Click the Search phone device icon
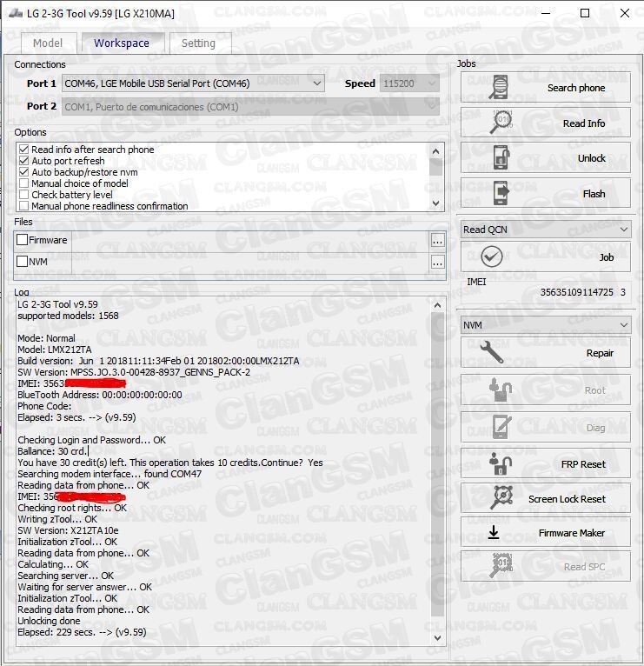 499,88
